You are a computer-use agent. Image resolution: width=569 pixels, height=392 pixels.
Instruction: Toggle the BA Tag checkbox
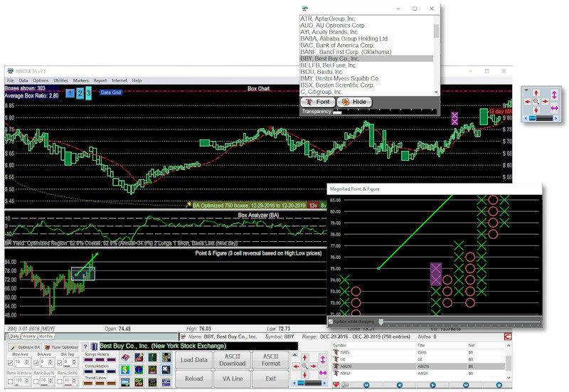pos(60,363)
